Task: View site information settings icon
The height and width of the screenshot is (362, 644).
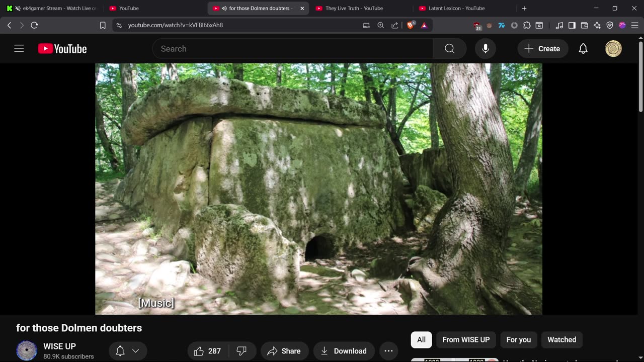Action: tap(119, 25)
